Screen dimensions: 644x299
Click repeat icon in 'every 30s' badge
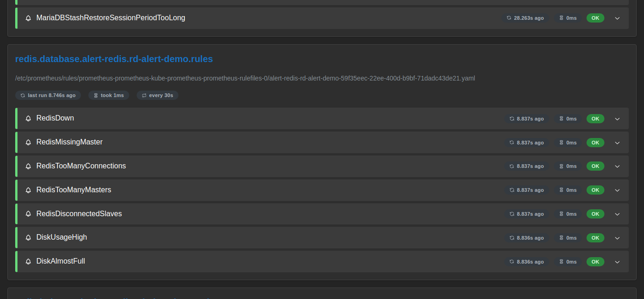click(144, 95)
